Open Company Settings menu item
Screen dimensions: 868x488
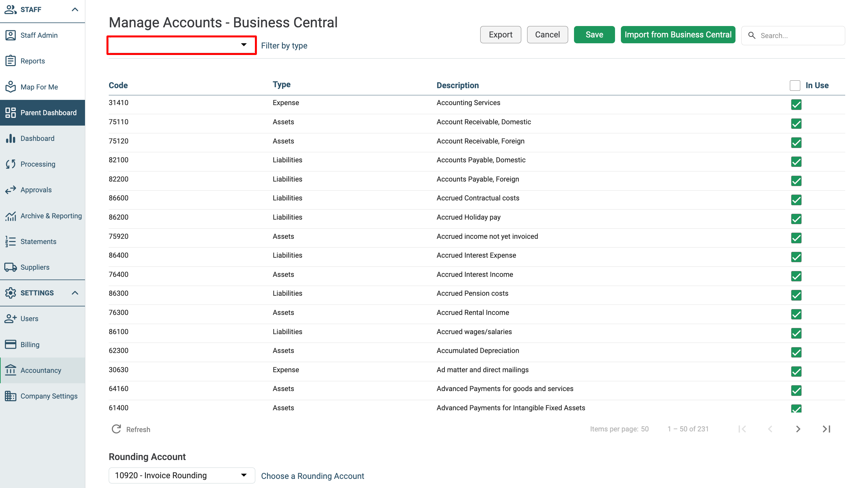coord(42,396)
